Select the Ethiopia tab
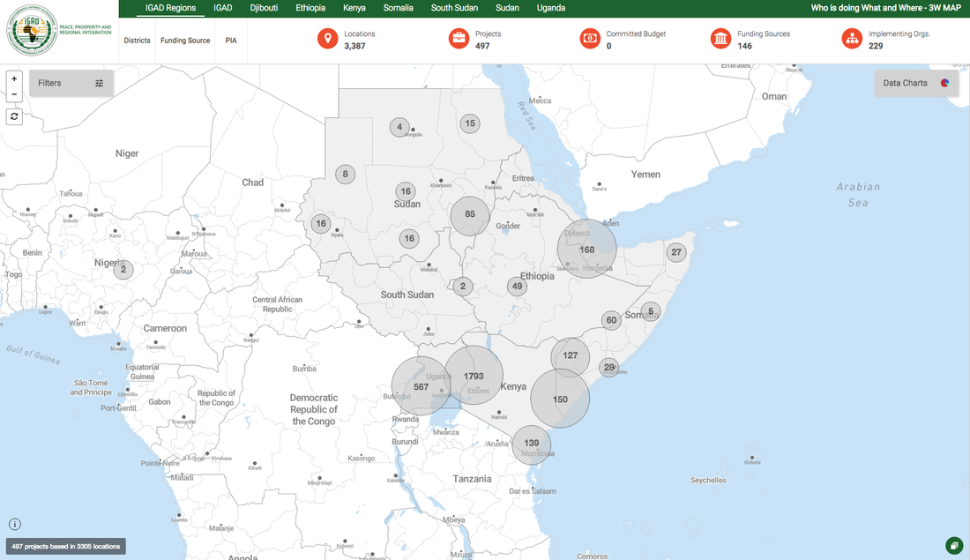The image size is (970, 560). click(310, 8)
